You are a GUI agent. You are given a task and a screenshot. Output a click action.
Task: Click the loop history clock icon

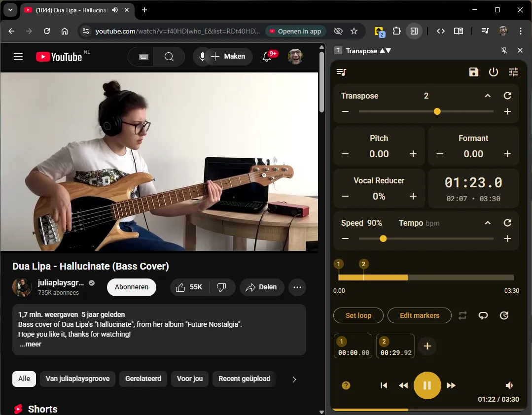[x=504, y=315]
